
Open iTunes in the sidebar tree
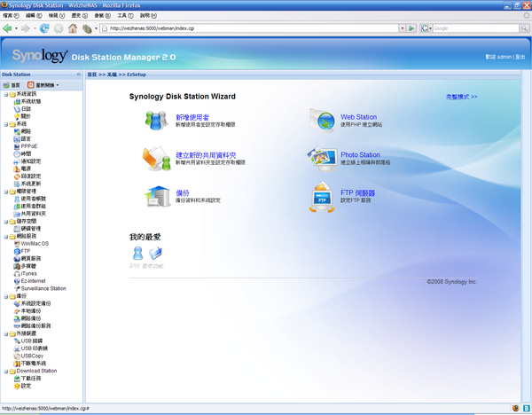pos(25,273)
